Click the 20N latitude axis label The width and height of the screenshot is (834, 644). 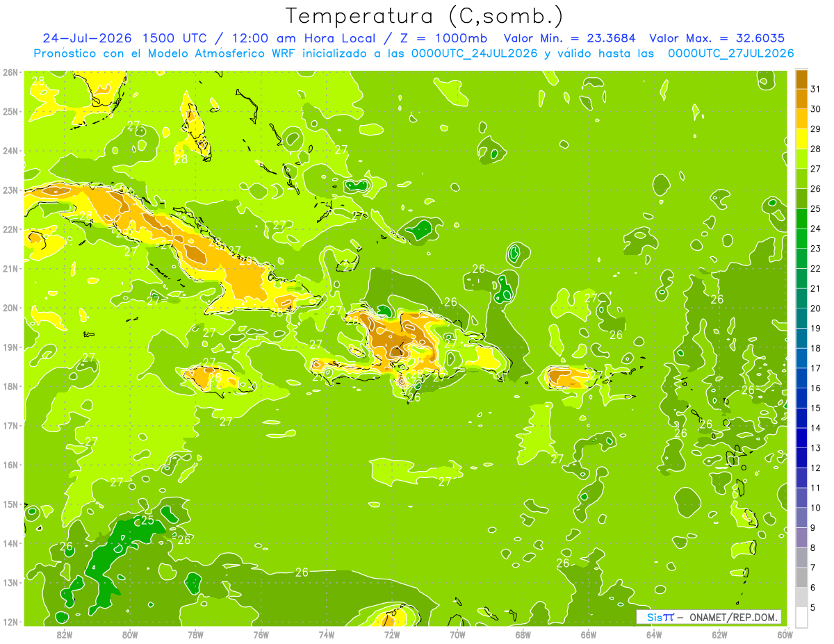tap(10, 308)
